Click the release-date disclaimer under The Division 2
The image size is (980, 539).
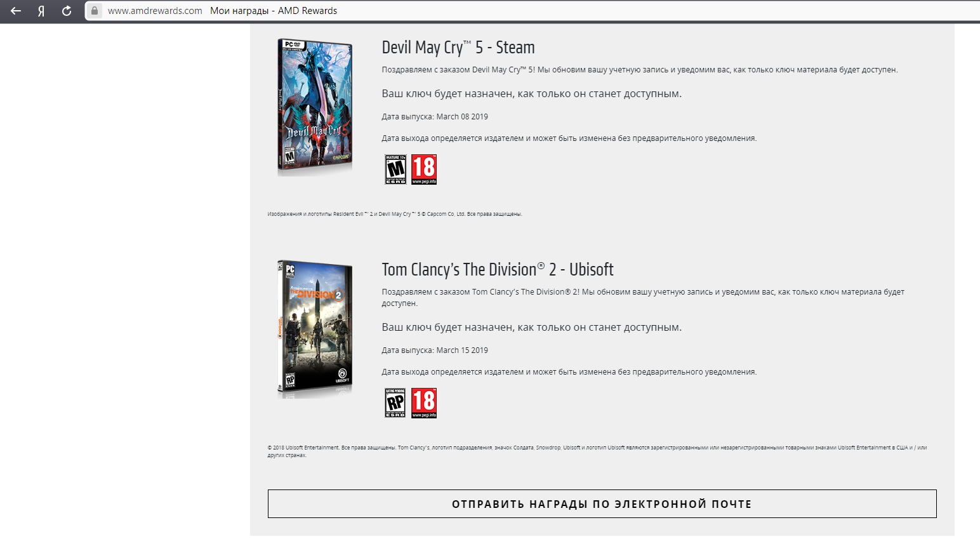point(569,372)
